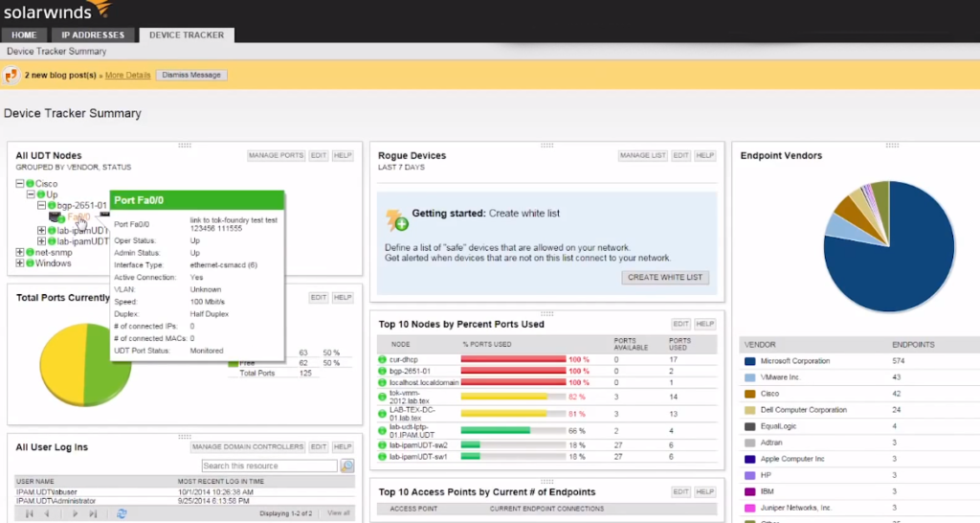Screen dimensions: 980x523
Task: Collapse the Cisco vendor group
Action: click(x=20, y=183)
